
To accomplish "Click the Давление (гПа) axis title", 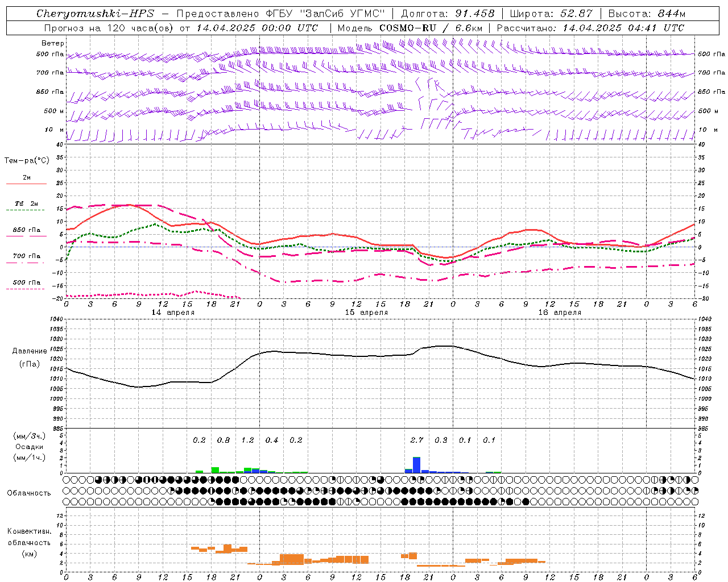I will [x=29, y=357].
